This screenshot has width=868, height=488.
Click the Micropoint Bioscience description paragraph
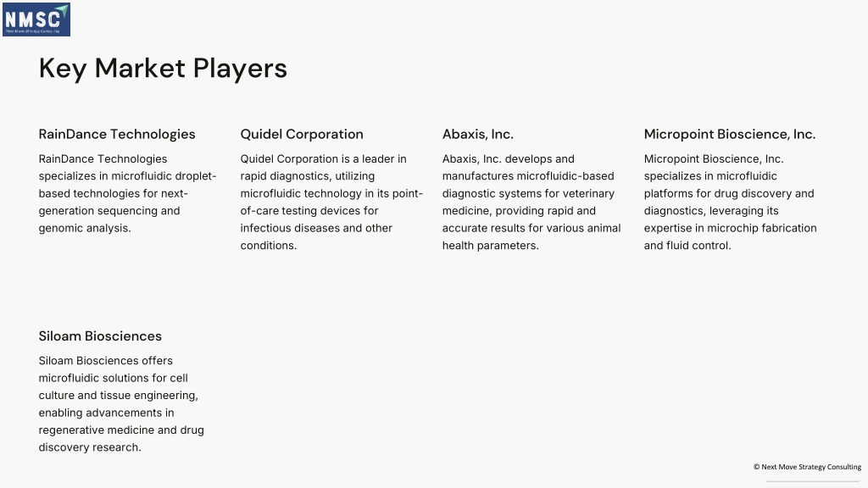[730, 202]
